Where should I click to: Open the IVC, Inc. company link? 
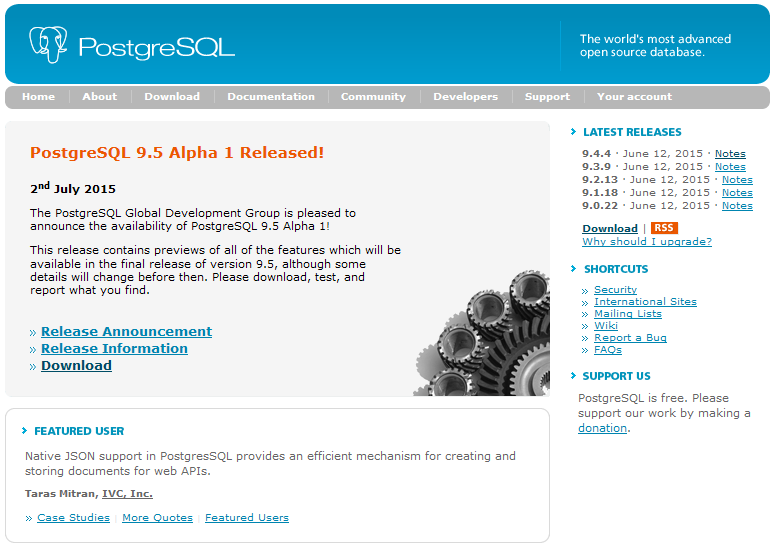[127, 494]
